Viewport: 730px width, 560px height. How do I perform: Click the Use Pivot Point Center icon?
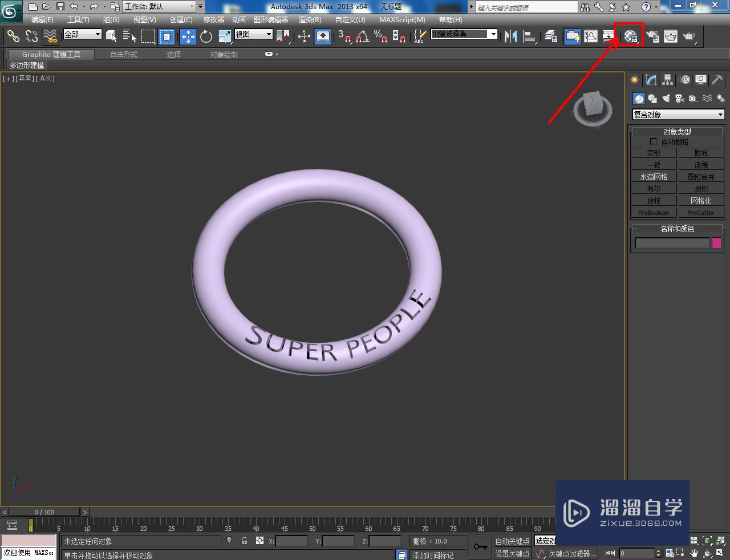(x=283, y=36)
